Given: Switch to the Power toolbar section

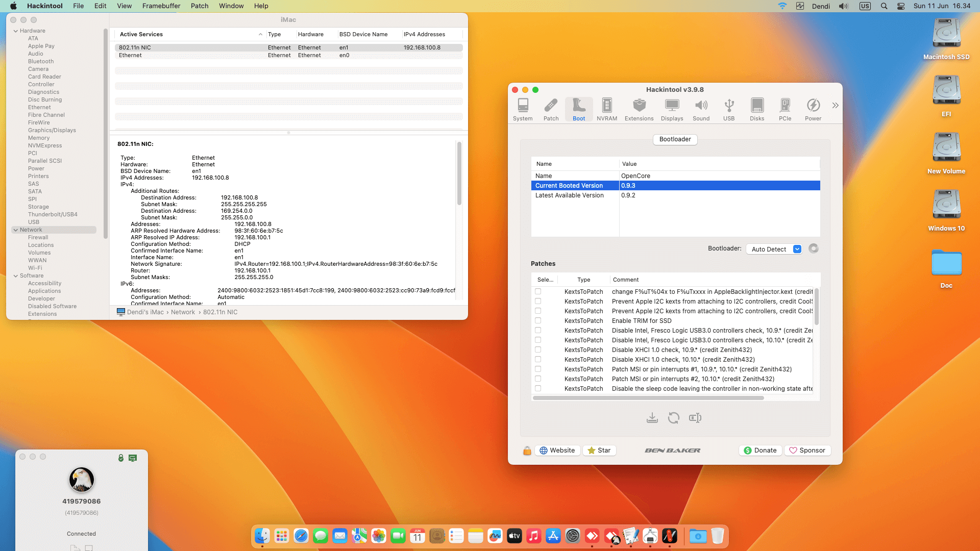Looking at the screenshot, I should point(813,109).
